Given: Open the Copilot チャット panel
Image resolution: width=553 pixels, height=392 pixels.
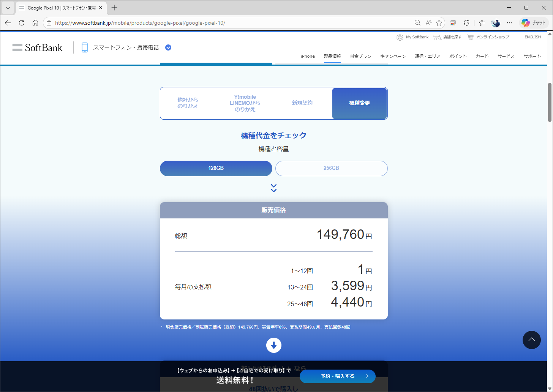Looking at the screenshot, I should (x=533, y=23).
